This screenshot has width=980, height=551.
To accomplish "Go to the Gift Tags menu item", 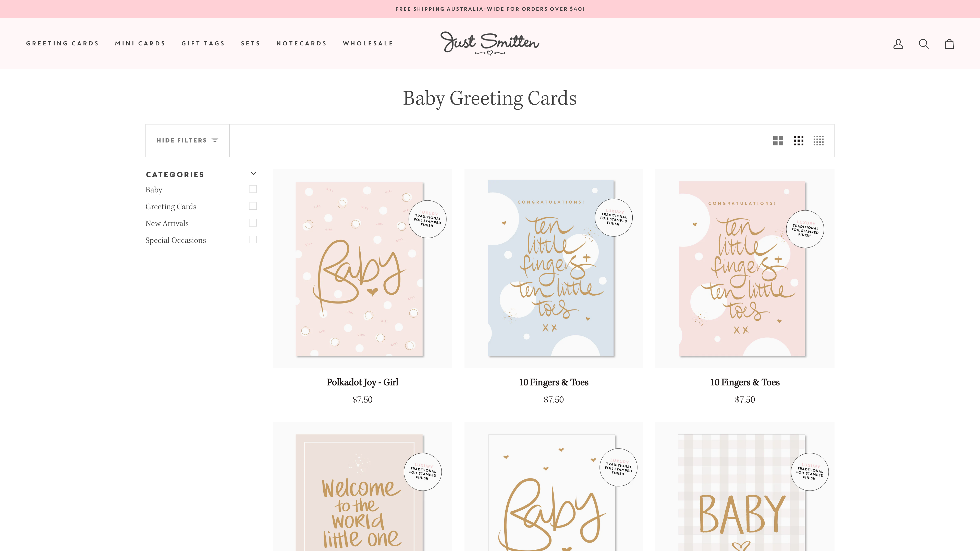I will [203, 43].
